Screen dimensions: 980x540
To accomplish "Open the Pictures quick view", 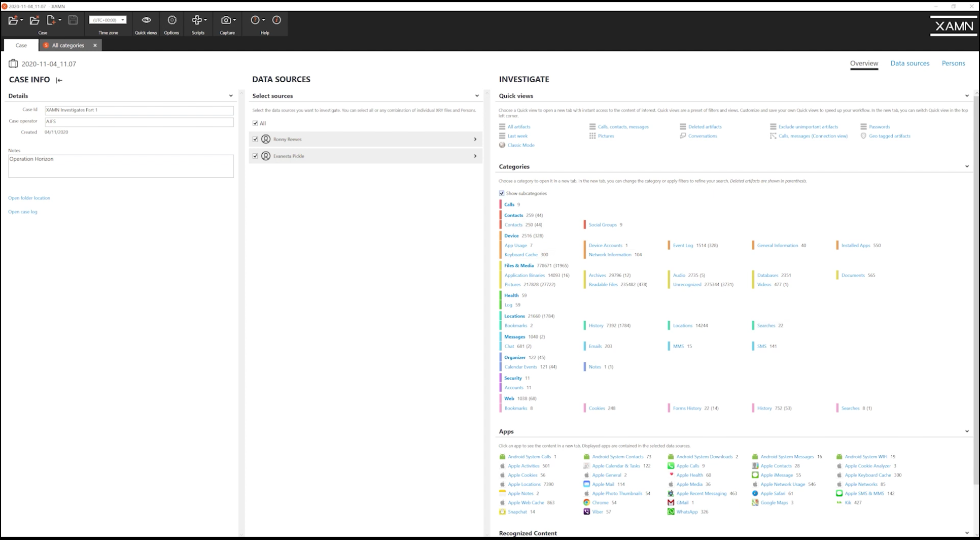I will (x=606, y=136).
